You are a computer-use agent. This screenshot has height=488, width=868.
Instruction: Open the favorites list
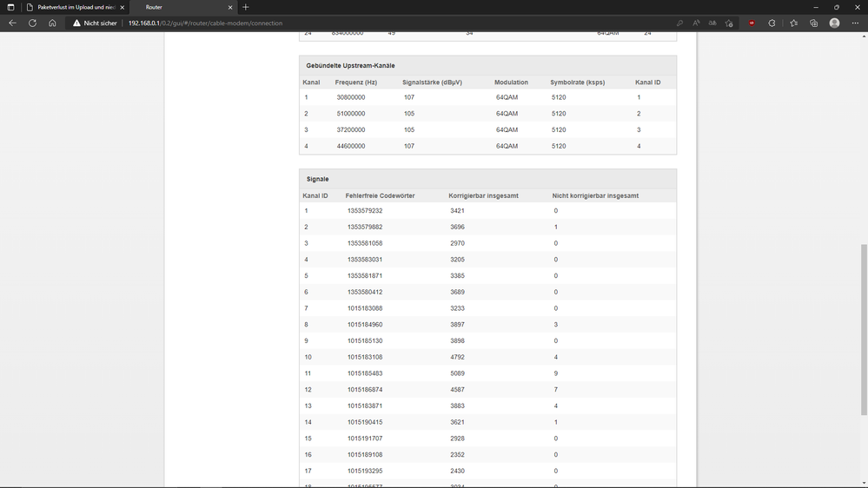click(794, 23)
